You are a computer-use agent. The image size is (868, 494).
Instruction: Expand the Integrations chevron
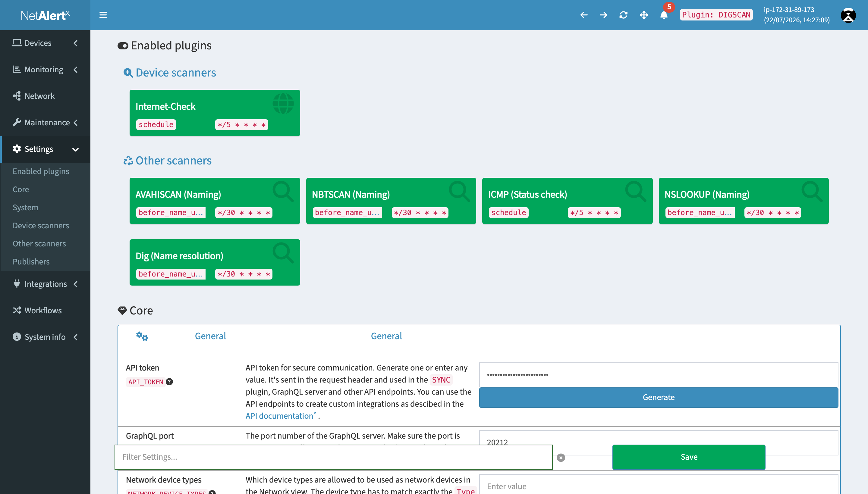click(x=75, y=284)
